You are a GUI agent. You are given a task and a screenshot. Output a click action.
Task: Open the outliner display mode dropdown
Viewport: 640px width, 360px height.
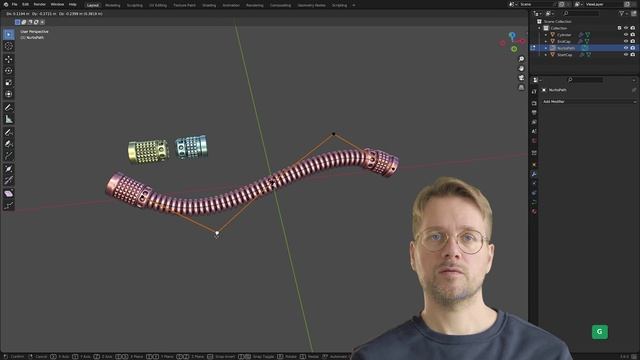[x=550, y=13]
